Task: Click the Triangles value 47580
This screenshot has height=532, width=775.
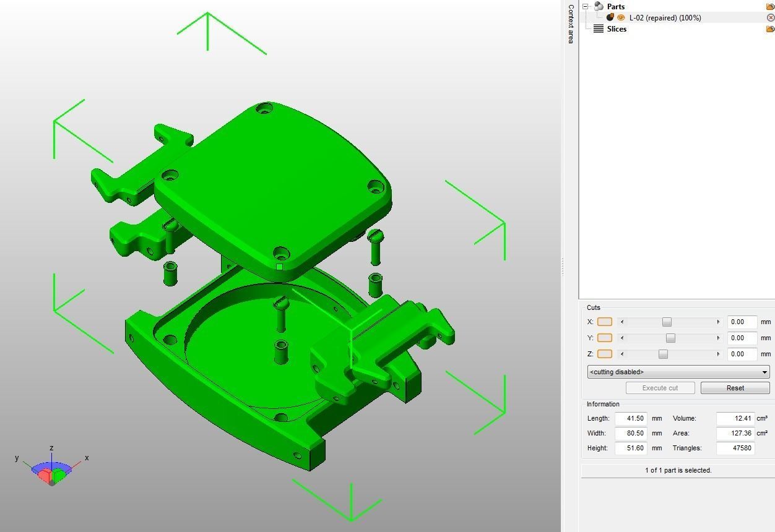Action: [735, 448]
